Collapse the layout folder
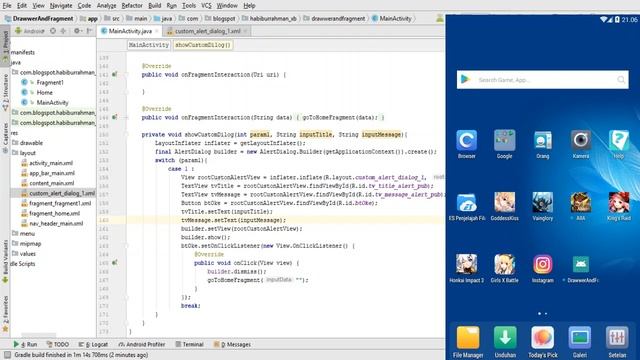The width and height of the screenshot is (640, 360). pos(27,153)
